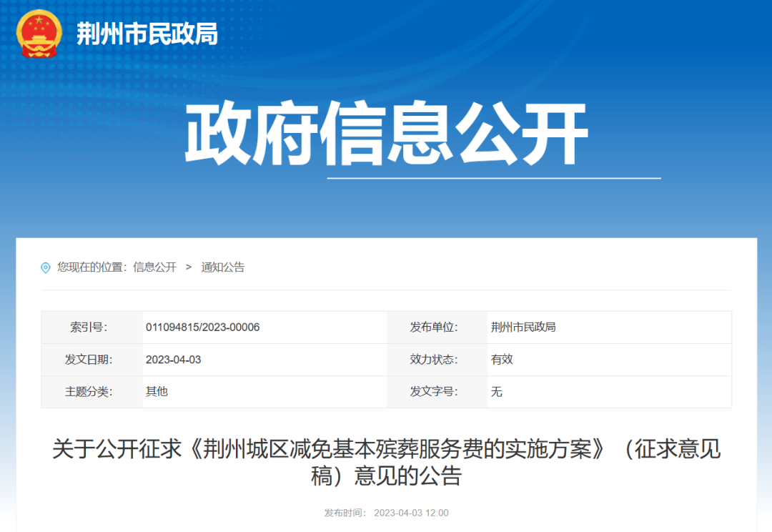Select the index number 011094815/2023-00006

[x=202, y=327]
